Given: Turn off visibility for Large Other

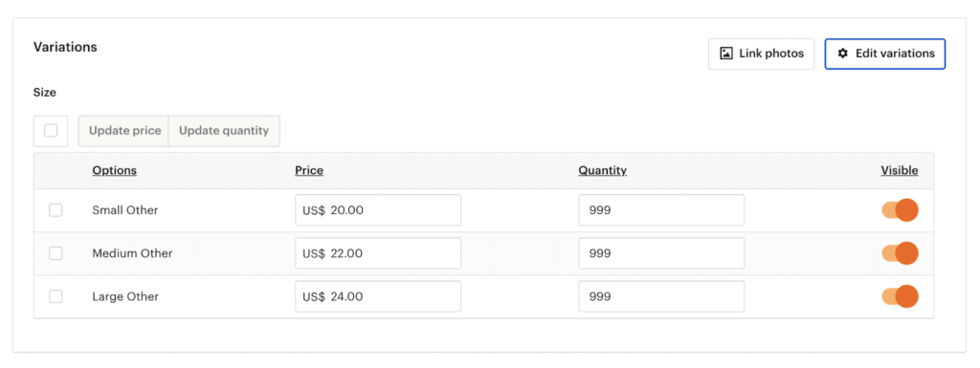Looking at the screenshot, I should [x=900, y=296].
